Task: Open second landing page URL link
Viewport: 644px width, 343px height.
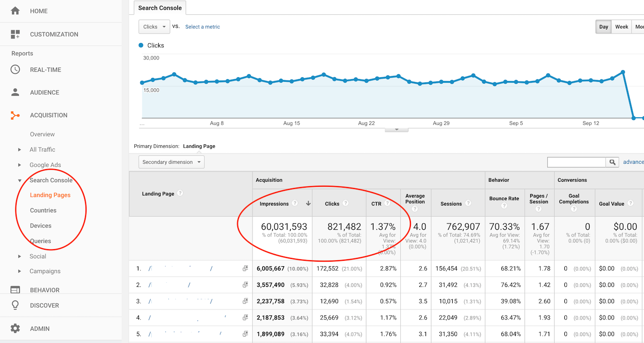Action: coord(169,285)
